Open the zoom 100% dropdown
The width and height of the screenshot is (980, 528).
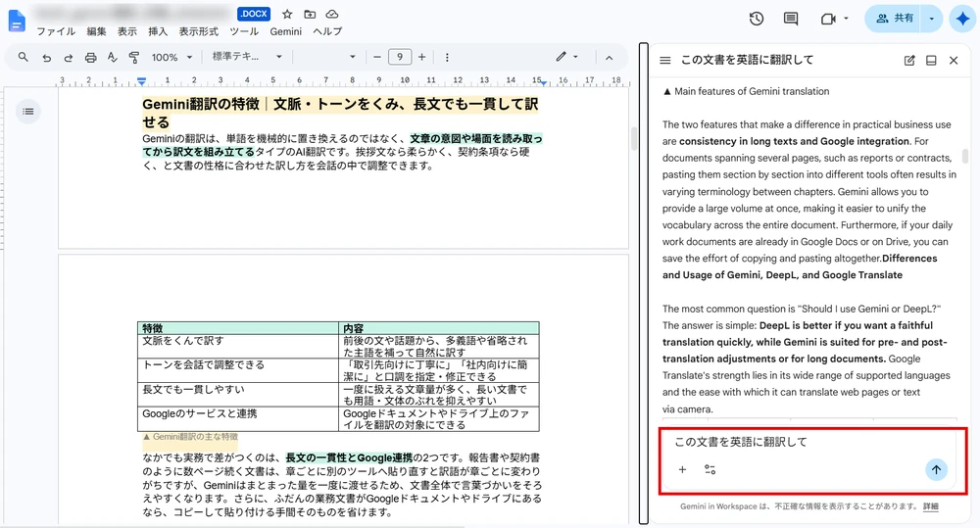coord(171,58)
